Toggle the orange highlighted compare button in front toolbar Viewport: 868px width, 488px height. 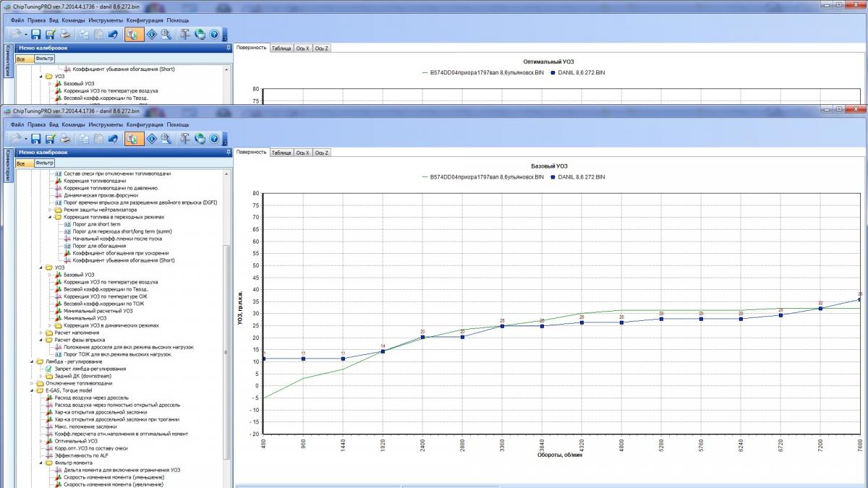pos(133,138)
